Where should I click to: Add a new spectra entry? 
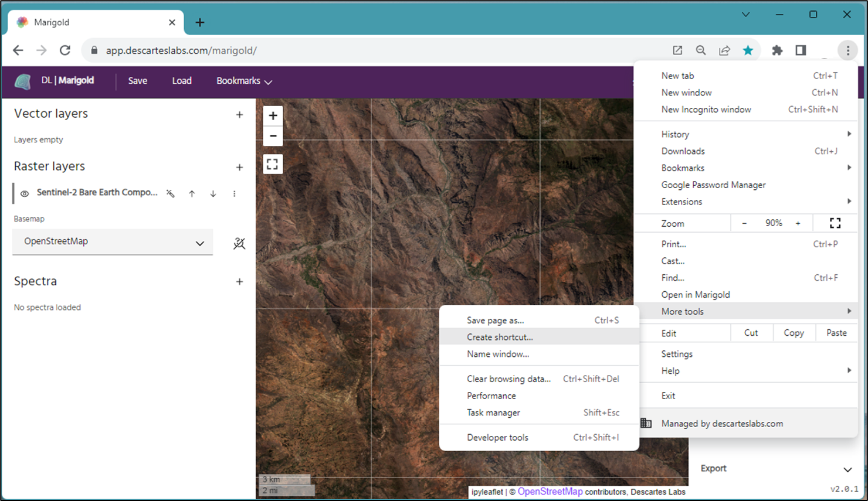239,282
